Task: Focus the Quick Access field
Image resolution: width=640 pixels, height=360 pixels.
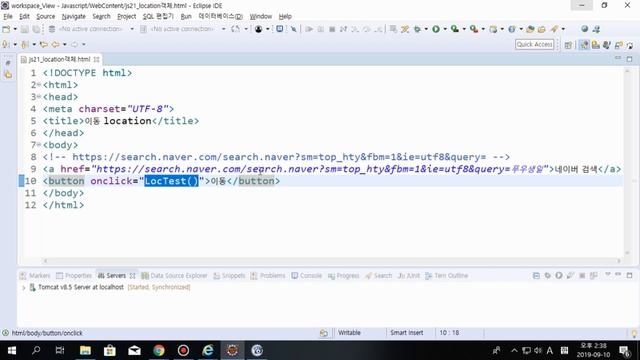Action: pyautogui.click(x=534, y=44)
